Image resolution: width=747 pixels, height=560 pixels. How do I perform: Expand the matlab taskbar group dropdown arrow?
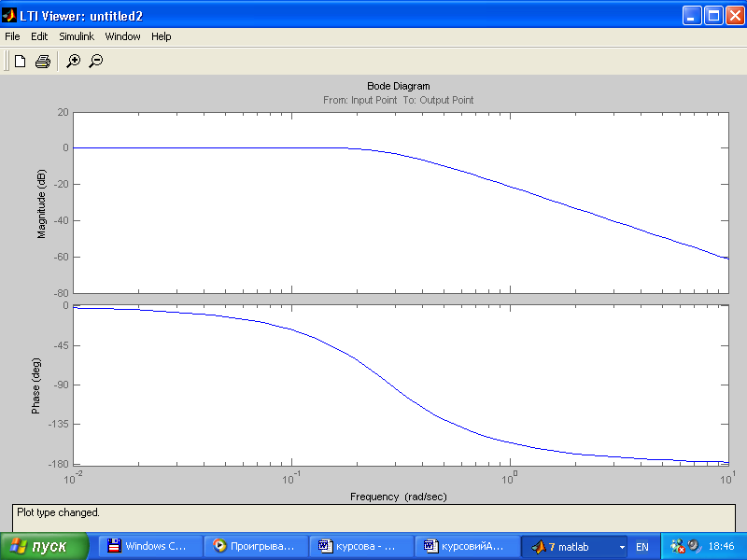(622, 547)
